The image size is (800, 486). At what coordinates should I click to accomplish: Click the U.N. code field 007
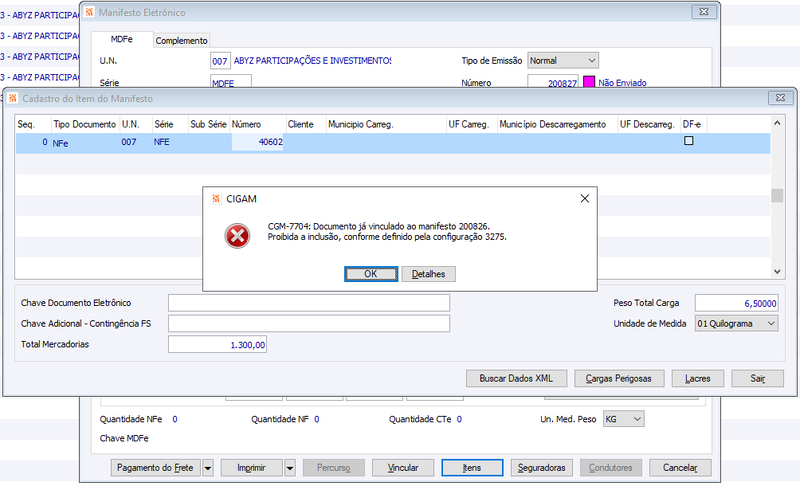(220, 61)
